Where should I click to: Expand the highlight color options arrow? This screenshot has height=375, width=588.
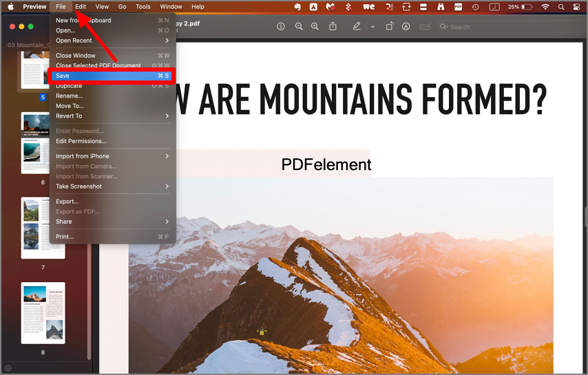(372, 27)
